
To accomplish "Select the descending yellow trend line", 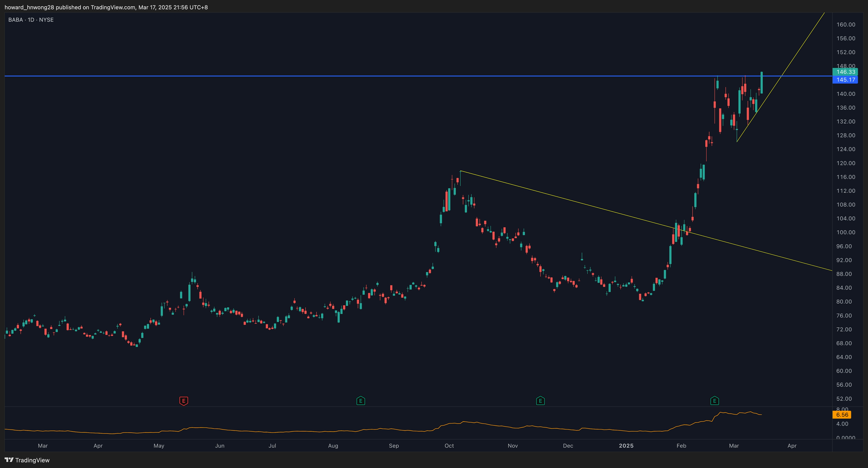I will tap(573, 201).
